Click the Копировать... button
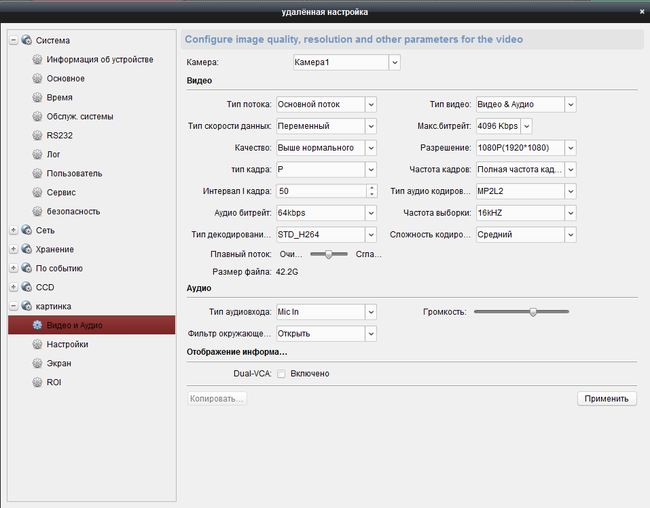 click(x=217, y=399)
